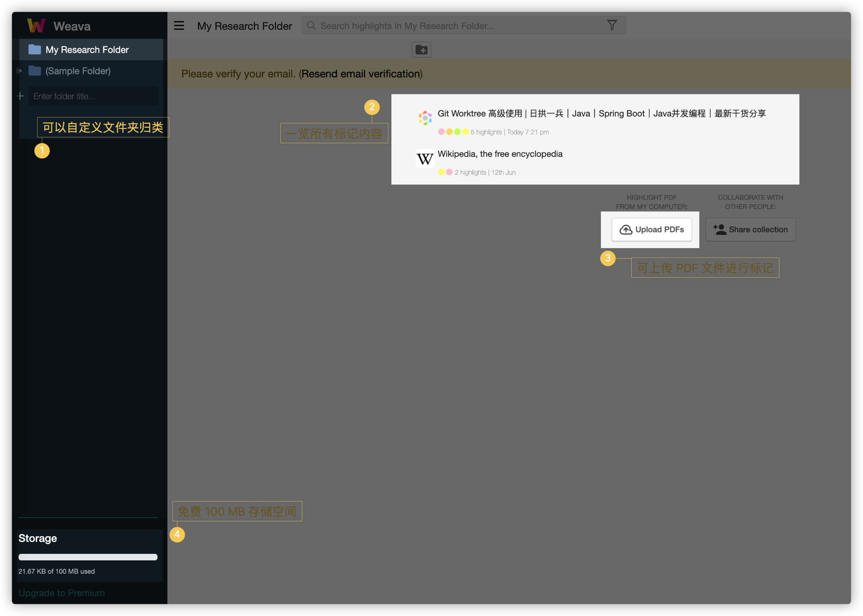
Task: Click the plus icon to add folder
Action: pyautogui.click(x=20, y=96)
